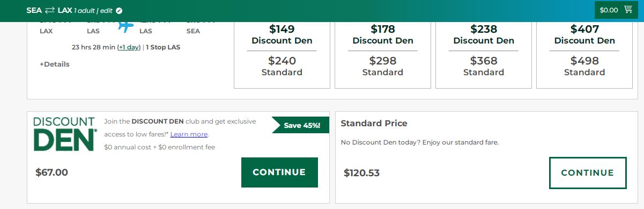Expand the +Details flight information
This screenshot has height=209, width=644.
coord(55,64)
